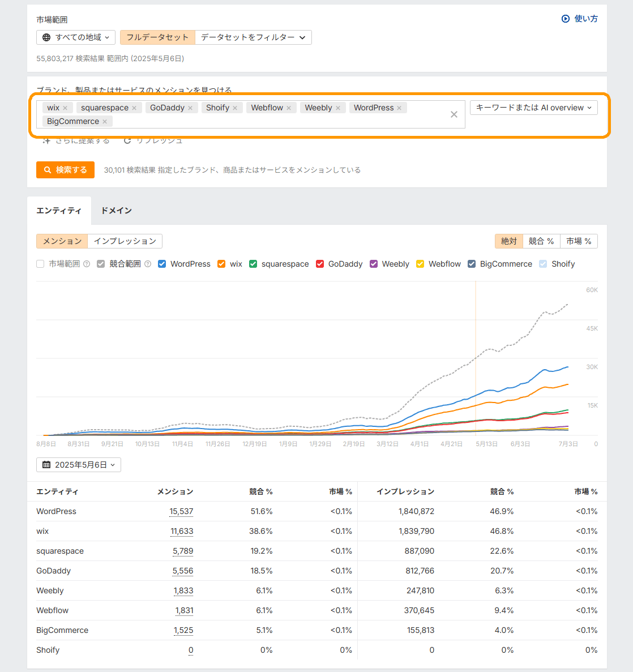This screenshot has width=633, height=672.
Task: Open the すべての地域 dropdown
Action: tap(75, 37)
